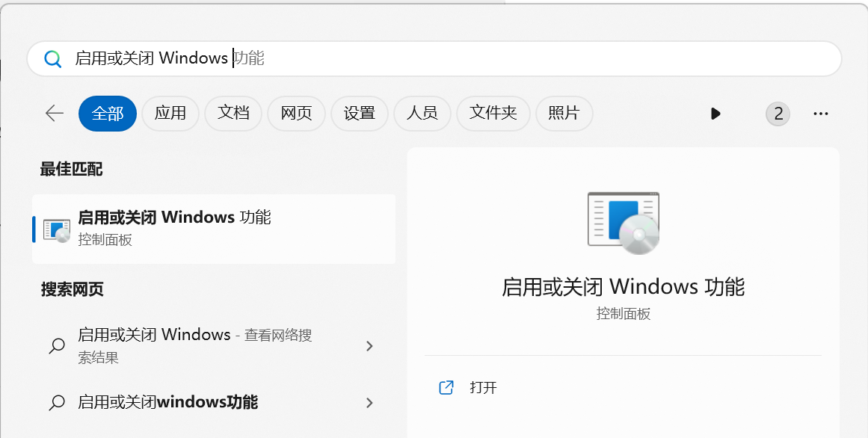Viewport: 868px width, 438px height.
Task: Switch to the 人员 filter tab
Action: 422,113
